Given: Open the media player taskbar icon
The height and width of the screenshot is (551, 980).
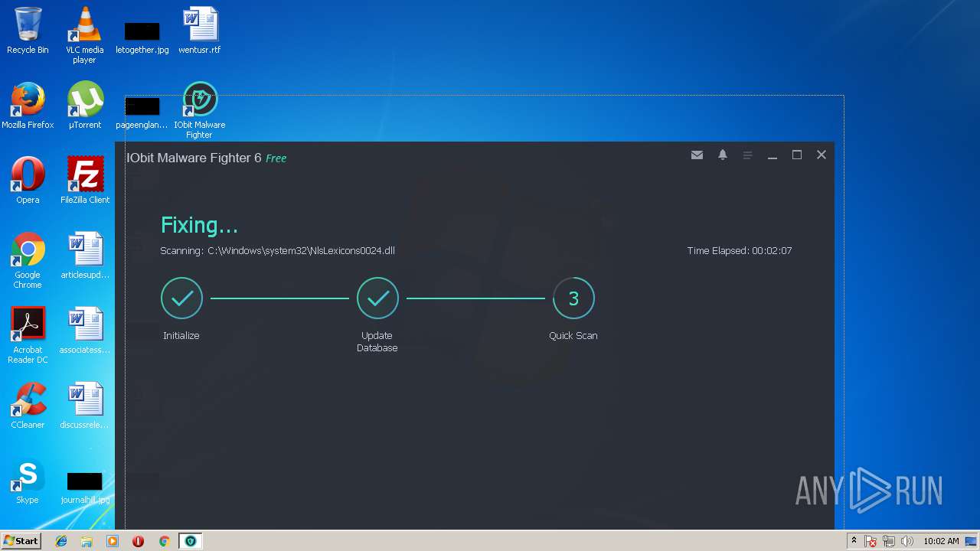Looking at the screenshot, I should 113,541.
